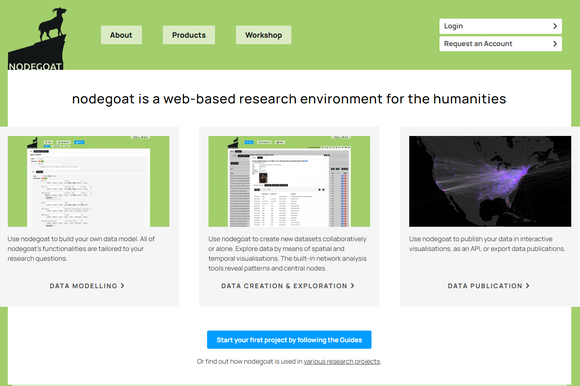
Task: Open the data model screenshot thumbnail
Action: click(x=88, y=181)
